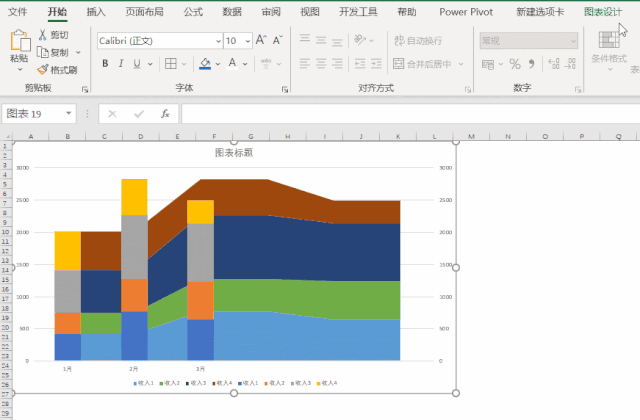
Task: Expand borders options arrow
Action: tap(184, 64)
